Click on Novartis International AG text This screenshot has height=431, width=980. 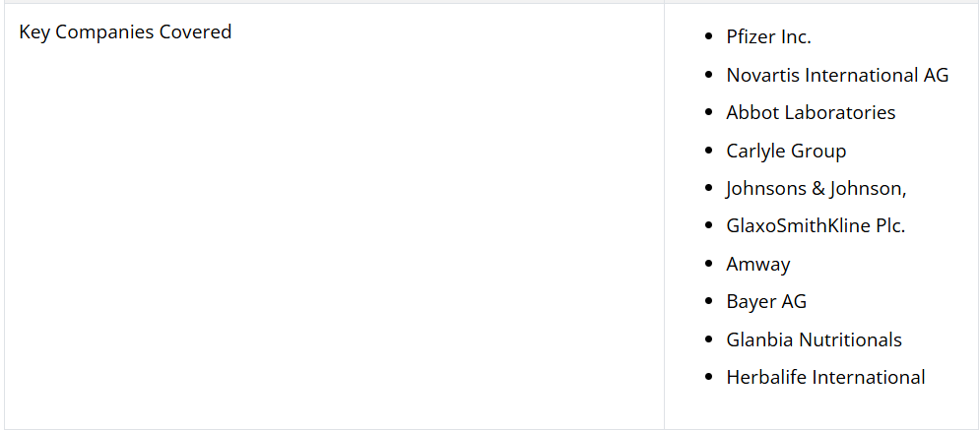(x=837, y=75)
